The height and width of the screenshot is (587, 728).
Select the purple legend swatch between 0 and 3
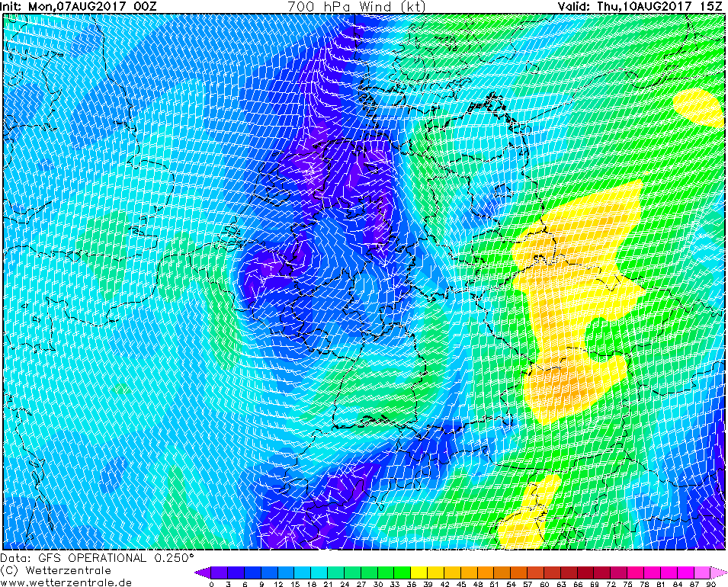pos(220,573)
